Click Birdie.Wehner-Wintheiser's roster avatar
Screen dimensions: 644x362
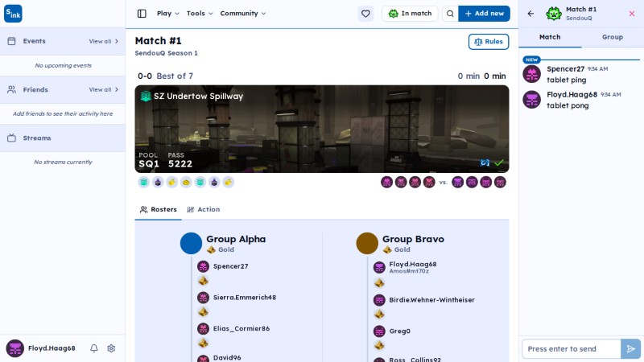tap(379, 300)
